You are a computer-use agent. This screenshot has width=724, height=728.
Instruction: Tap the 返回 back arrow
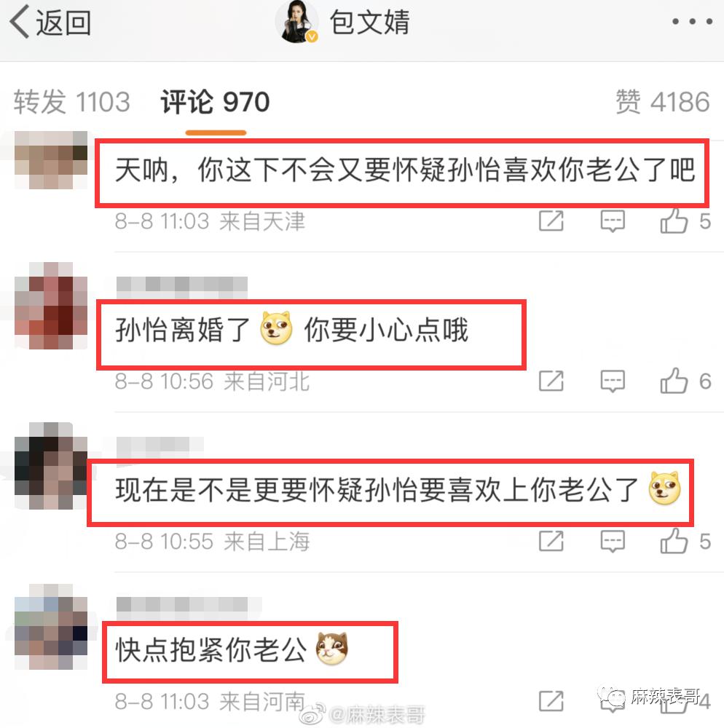[50, 22]
